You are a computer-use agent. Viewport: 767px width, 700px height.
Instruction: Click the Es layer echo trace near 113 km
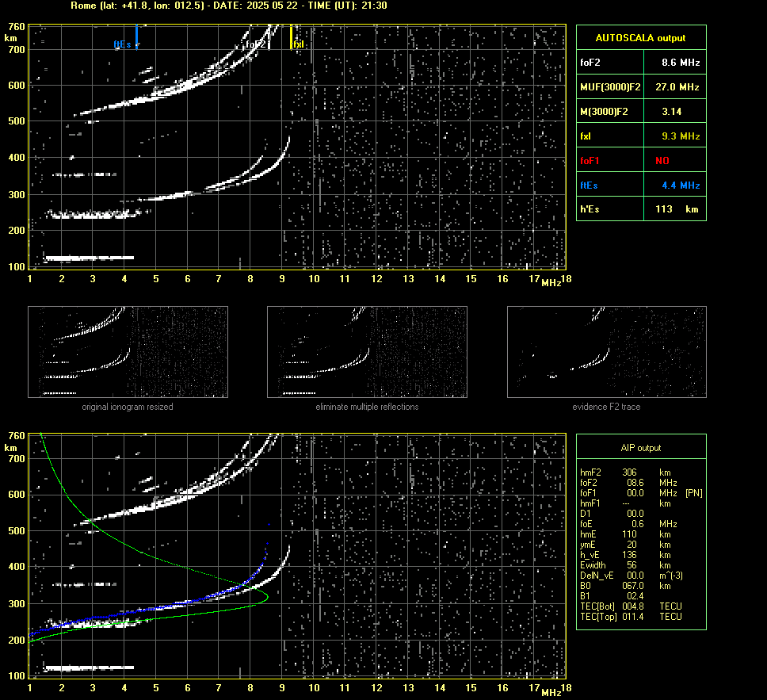89,258
